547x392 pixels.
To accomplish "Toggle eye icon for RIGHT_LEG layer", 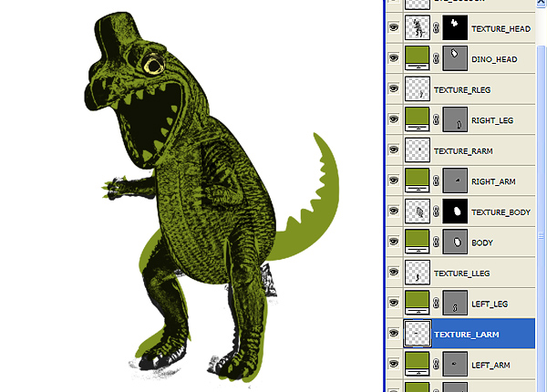I will [394, 119].
